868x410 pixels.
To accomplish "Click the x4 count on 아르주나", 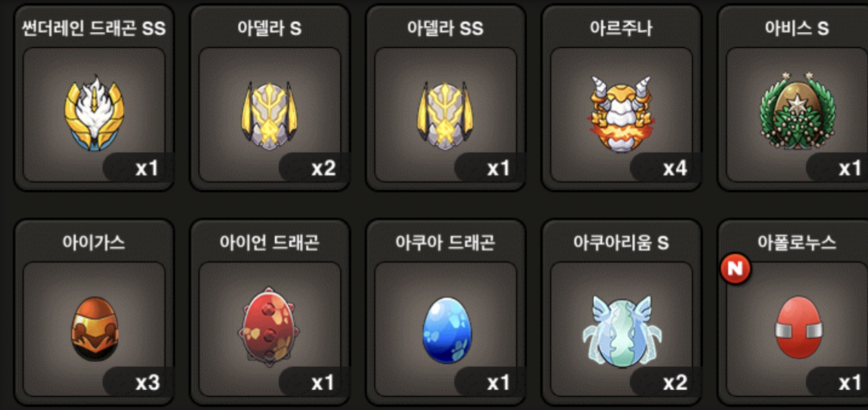I will click(674, 169).
